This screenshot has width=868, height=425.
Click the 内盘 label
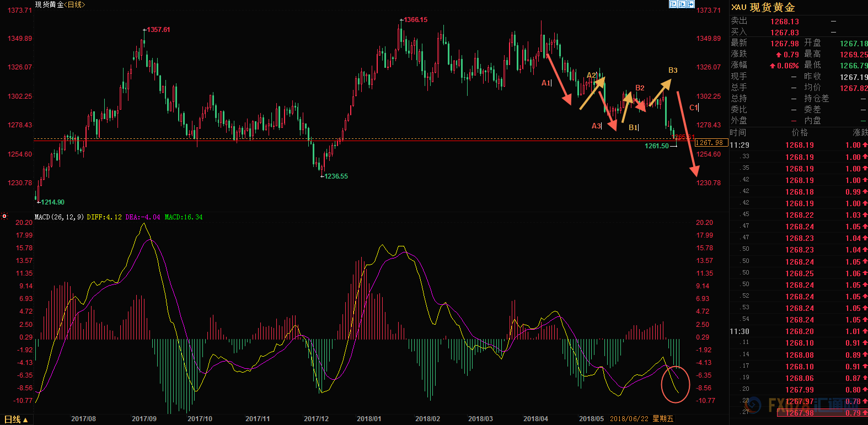point(812,121)
